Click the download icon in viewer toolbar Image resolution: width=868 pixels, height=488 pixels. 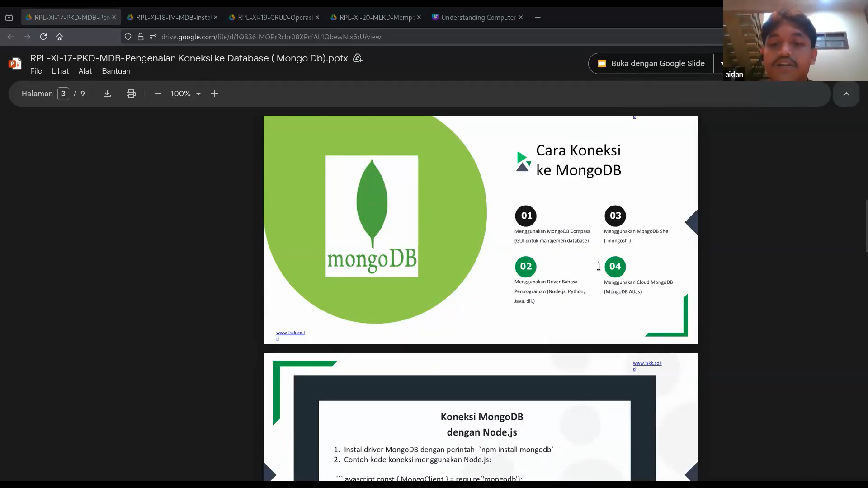pos(107,94)
